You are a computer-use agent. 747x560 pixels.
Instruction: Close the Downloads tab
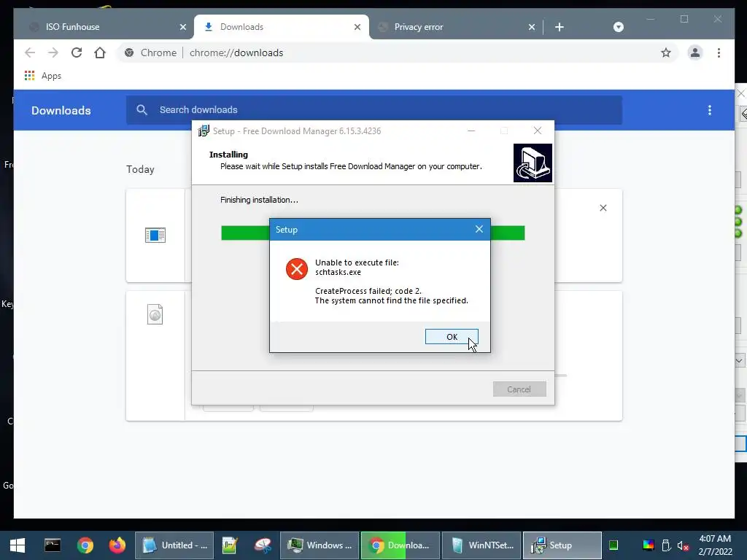[x=357, y=27]
